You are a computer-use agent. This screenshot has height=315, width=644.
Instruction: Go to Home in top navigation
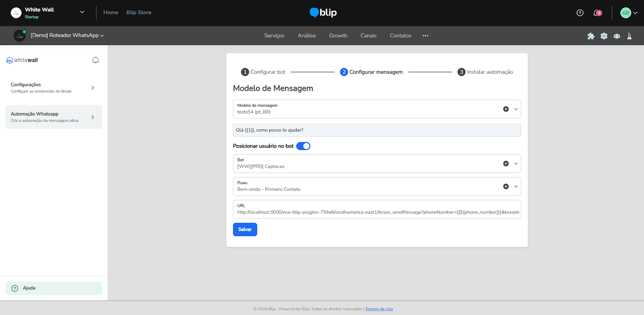pyautogui.click(x=111, y=12)
